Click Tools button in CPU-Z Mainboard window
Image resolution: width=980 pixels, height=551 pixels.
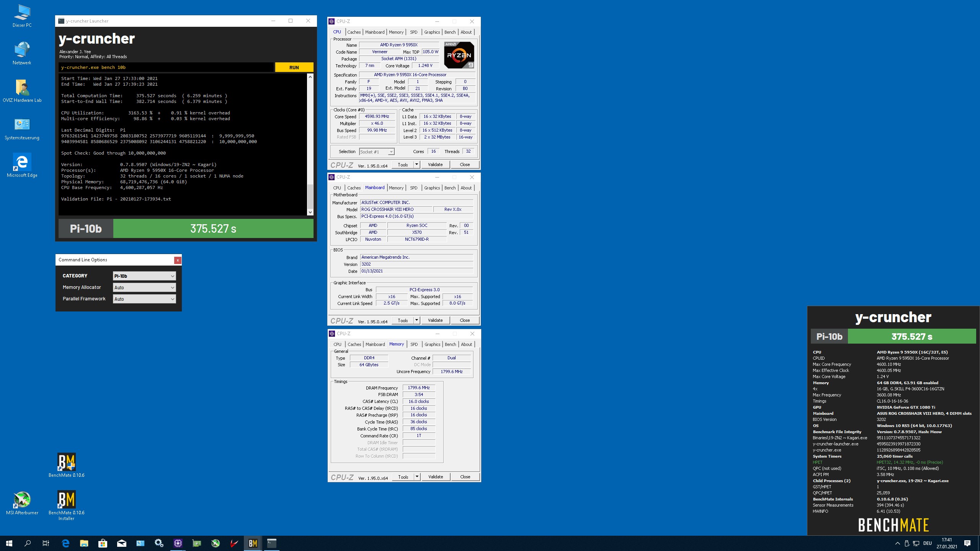pos(403,320)
